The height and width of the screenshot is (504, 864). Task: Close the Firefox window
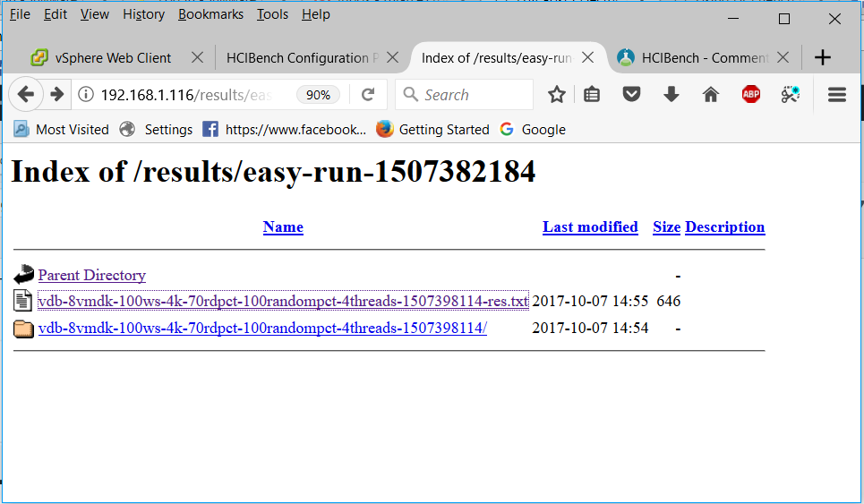tap(834, 19)
